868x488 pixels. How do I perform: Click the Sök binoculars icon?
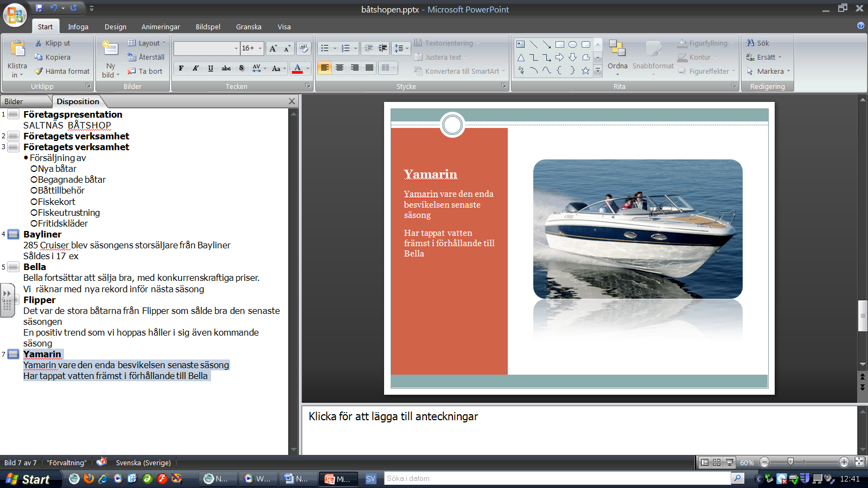[x=750, y=43]
